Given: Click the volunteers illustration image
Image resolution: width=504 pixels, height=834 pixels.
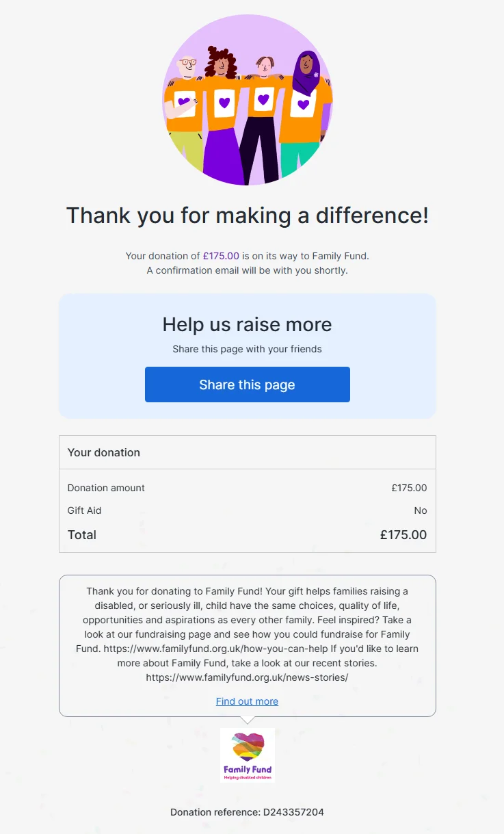Looking at the screenshot, I should (248, 103).
